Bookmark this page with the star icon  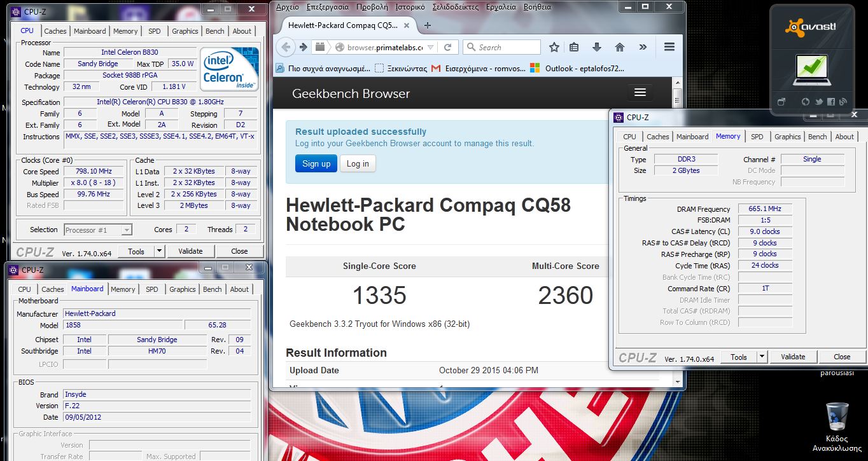pyautogui.click(x=554, y=47)
